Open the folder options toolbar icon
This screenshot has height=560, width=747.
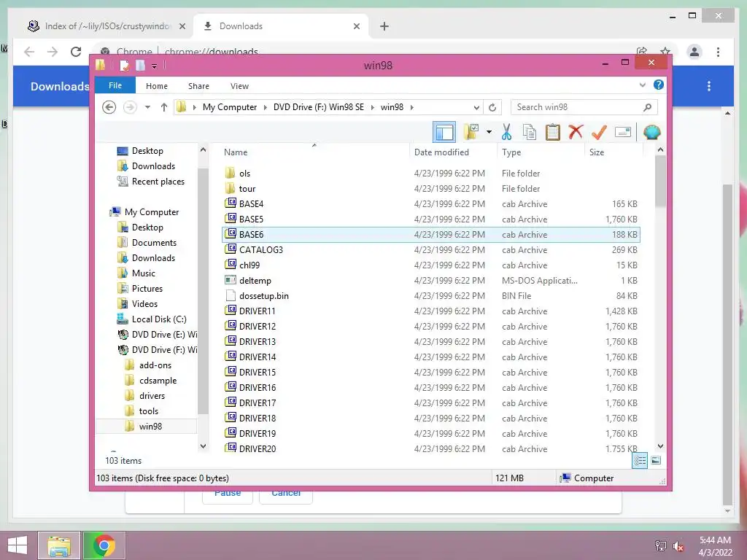[x=471, y=133]
